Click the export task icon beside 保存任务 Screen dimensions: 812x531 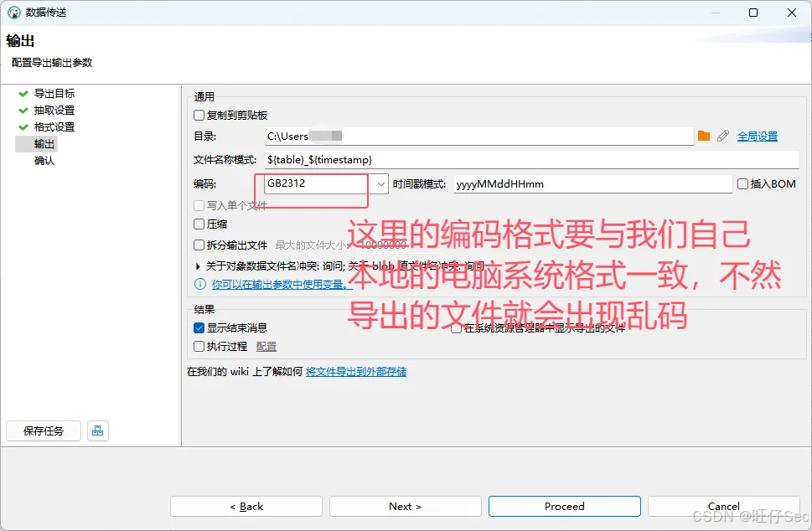pos(98,430)
